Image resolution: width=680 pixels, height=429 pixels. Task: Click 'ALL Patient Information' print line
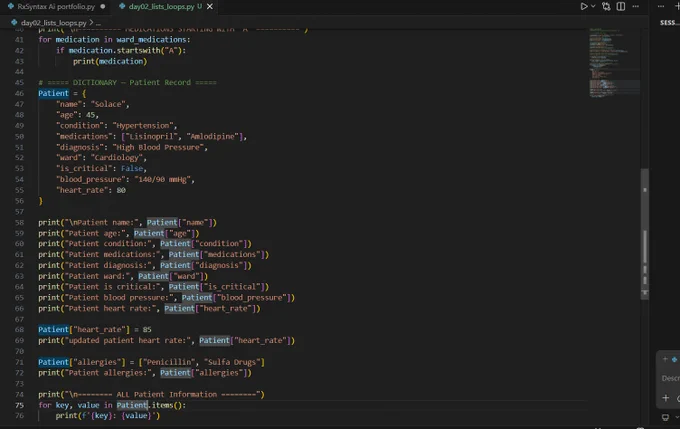tap(151, 394)
